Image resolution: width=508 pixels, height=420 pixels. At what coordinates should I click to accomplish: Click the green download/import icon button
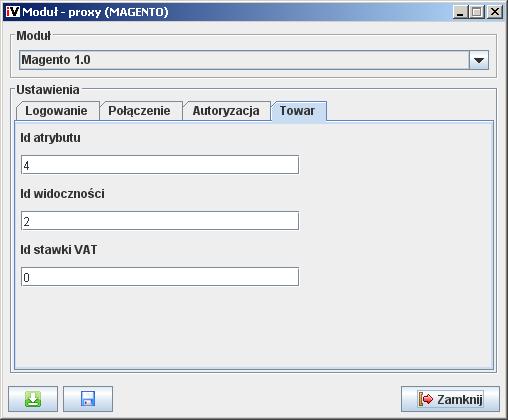(x=33, y=399)
